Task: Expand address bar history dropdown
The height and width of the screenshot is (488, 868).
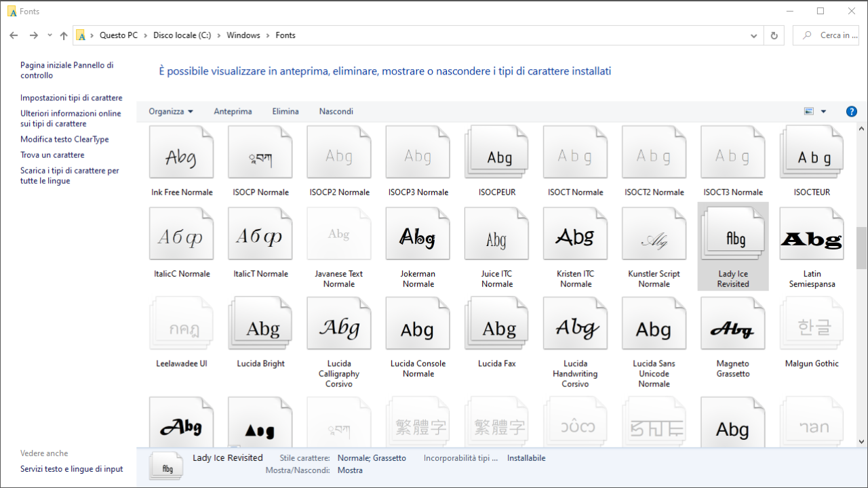Action: [754, 35]
